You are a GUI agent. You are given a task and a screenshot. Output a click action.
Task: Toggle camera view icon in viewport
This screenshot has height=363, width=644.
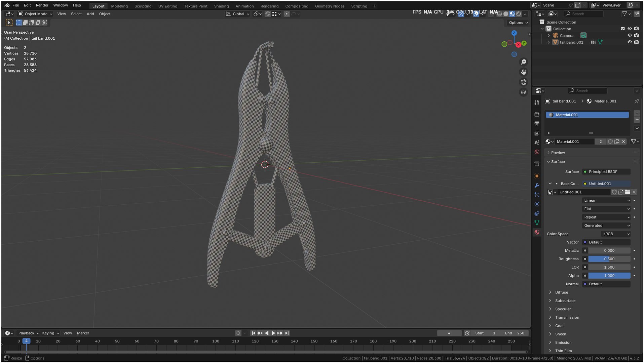[524, 82]
